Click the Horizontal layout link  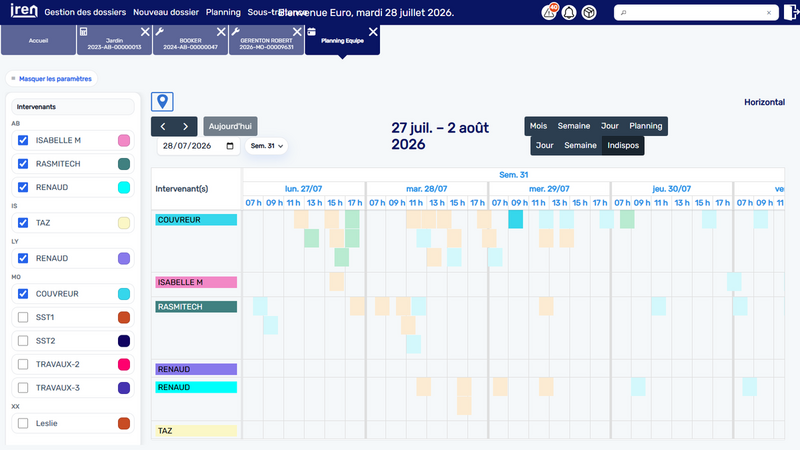(x=764, y=102)
